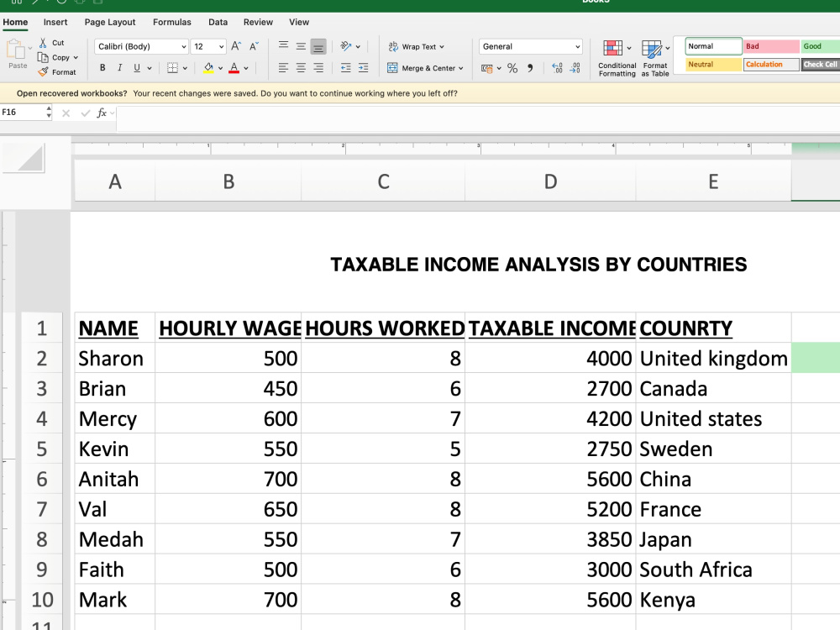Align text left
Viewport: 840px width, 630px height.
pos(283,68)
